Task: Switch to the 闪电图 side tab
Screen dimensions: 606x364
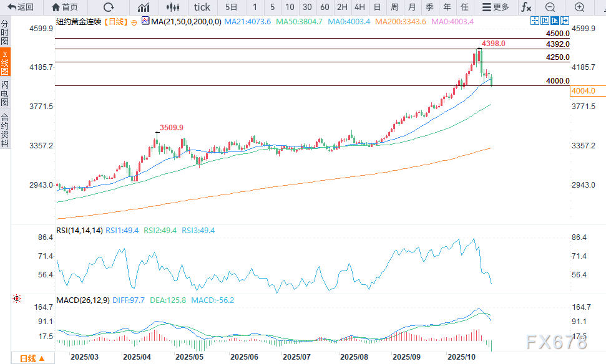Action: point(5,93)
